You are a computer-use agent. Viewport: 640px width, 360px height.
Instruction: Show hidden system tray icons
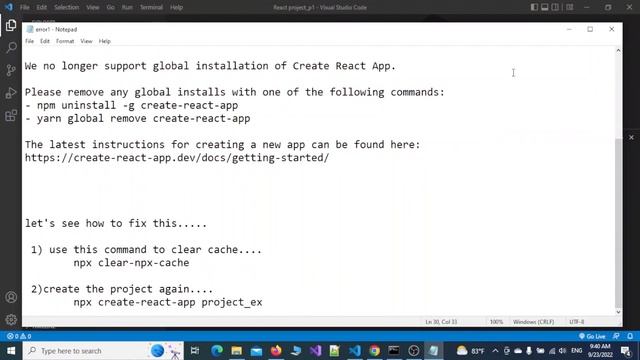(x=495, y=351)
